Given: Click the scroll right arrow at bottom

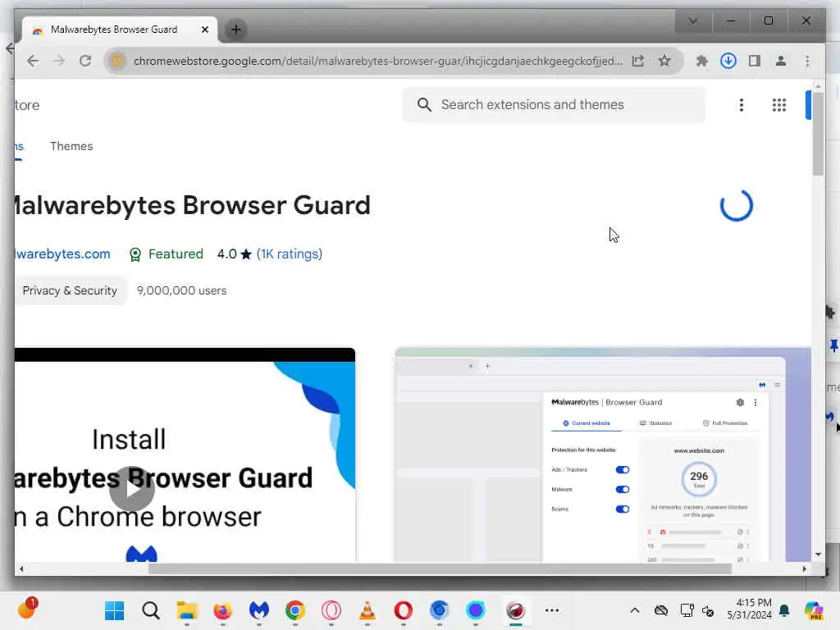Looking at the screenshot, I should pyautogui.click(x=804, y=569).
